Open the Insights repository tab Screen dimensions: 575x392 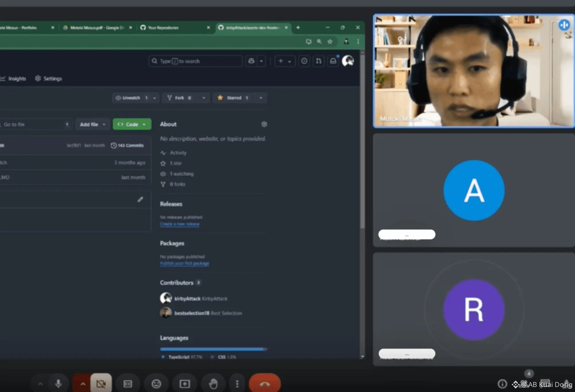pos(17,79)
